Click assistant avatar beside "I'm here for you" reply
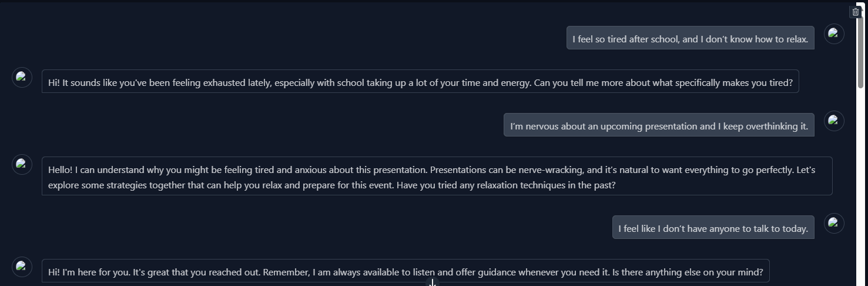Viewport: 868px width, 286px height. coord(22,267)
